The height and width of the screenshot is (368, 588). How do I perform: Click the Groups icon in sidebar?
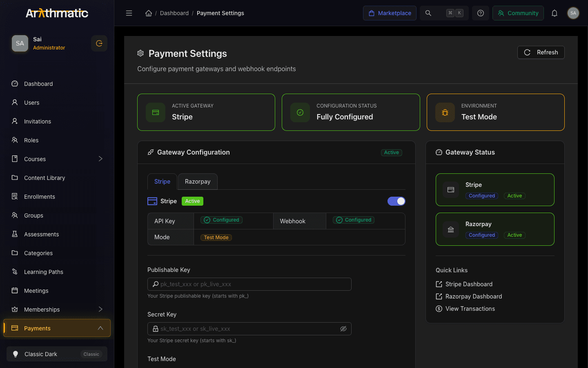[x=15, y=215]
